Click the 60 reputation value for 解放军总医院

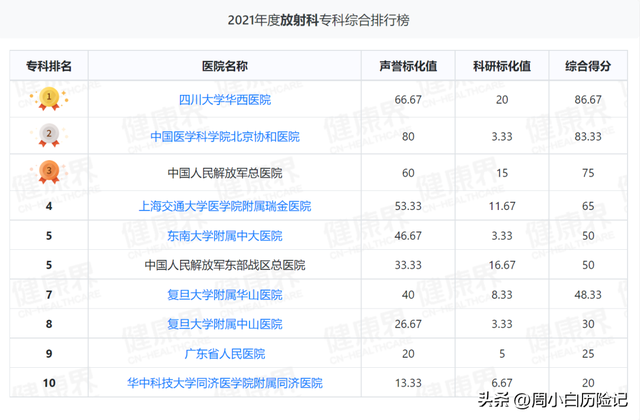(408, 173)
